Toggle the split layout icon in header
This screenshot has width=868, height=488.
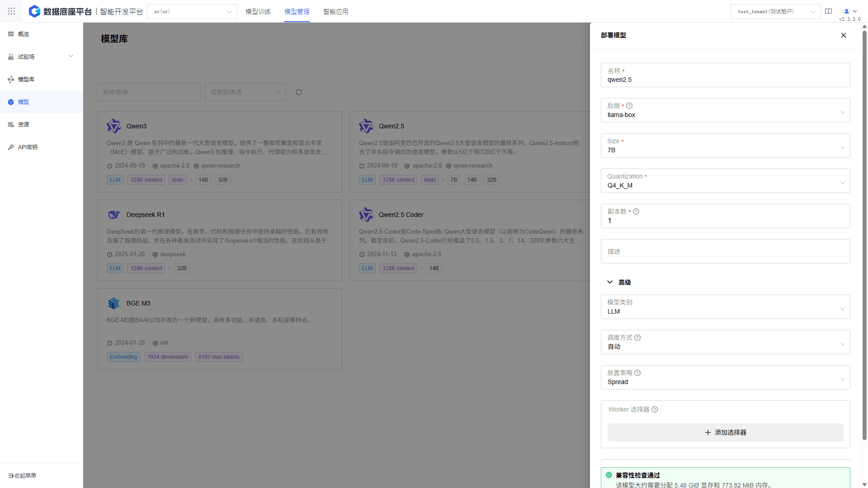[x=828, y=11]
